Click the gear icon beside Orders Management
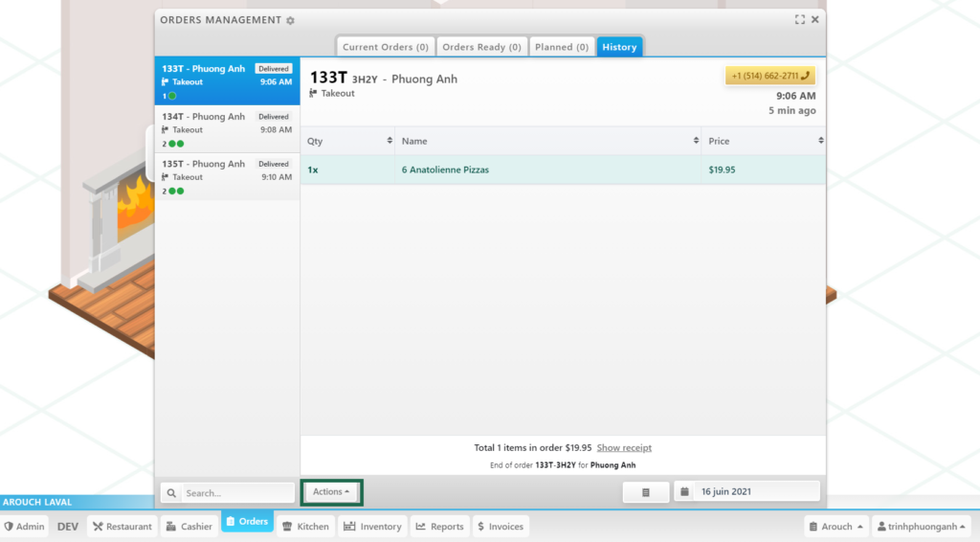The width and height of the screenshot is (980, 542). [x=291, y=20]
